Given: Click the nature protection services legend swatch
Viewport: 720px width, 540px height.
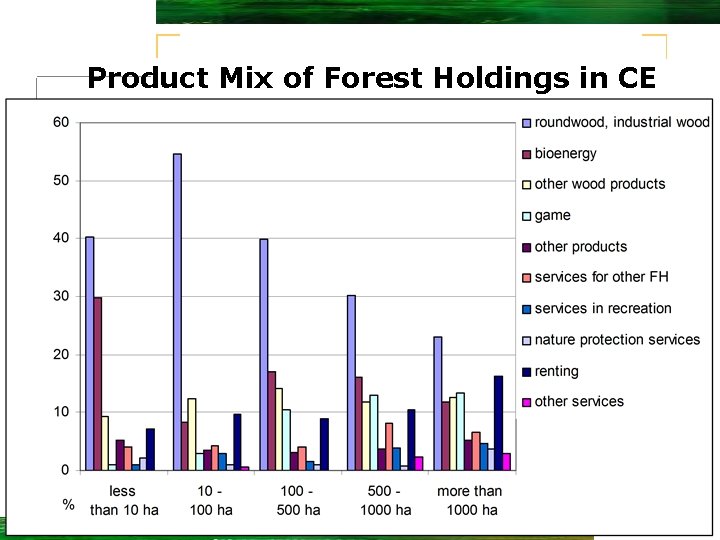Looking at the screenshot, I should tap(527, 340).
